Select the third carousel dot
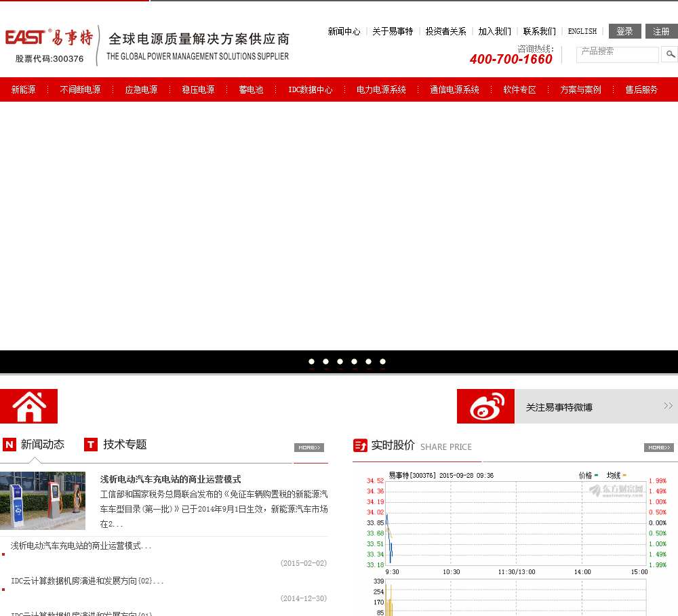 [340, 361]
